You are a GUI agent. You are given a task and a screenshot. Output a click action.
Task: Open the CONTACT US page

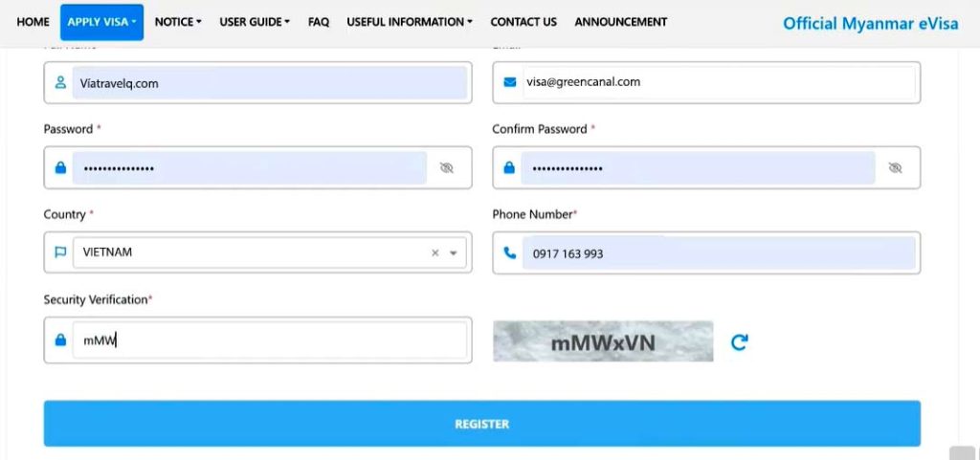(523, 22)
